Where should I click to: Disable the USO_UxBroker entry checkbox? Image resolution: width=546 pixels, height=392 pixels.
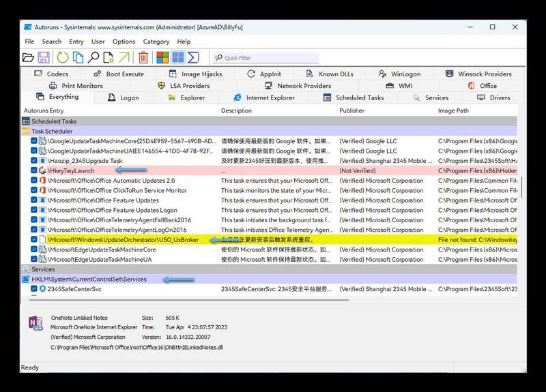(x=33, y=239)
